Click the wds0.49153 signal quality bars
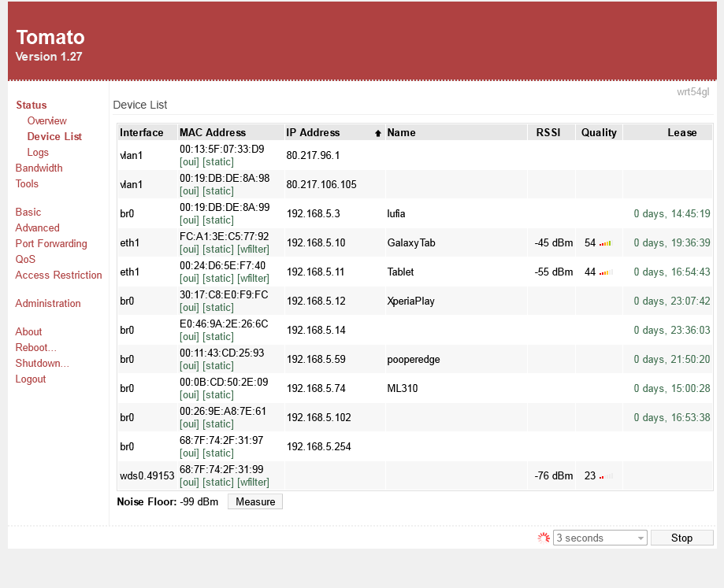This screenshot has width=724, height=588. (x=605, y=476)
